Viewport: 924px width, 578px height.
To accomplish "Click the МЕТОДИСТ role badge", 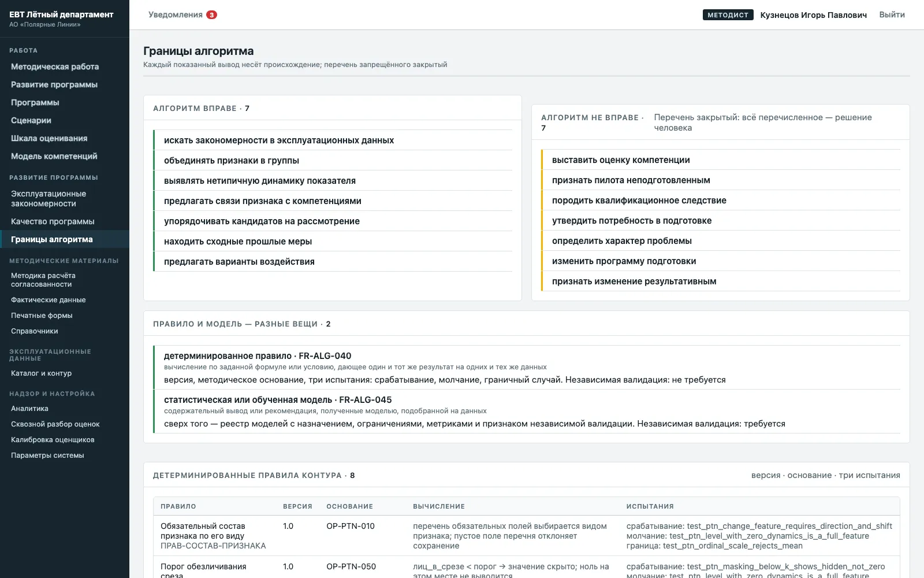I will coord(728,15).
